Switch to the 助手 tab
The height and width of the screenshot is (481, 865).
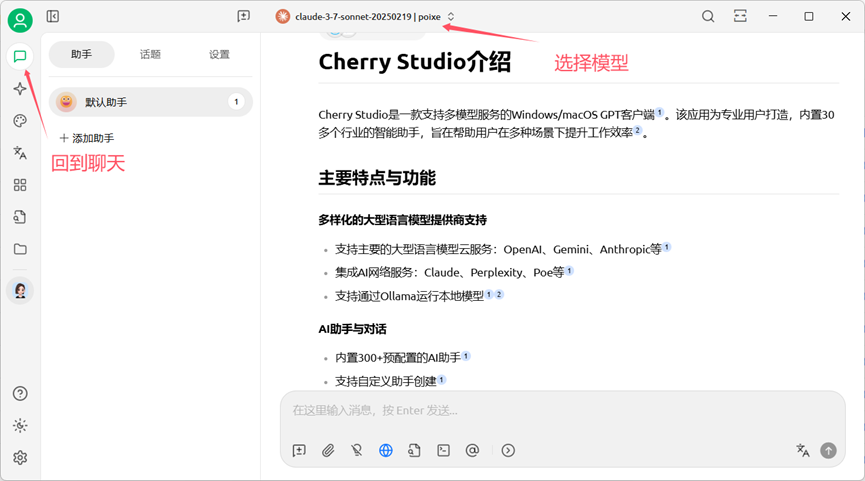pyautogui.click(x=82, y=54)
